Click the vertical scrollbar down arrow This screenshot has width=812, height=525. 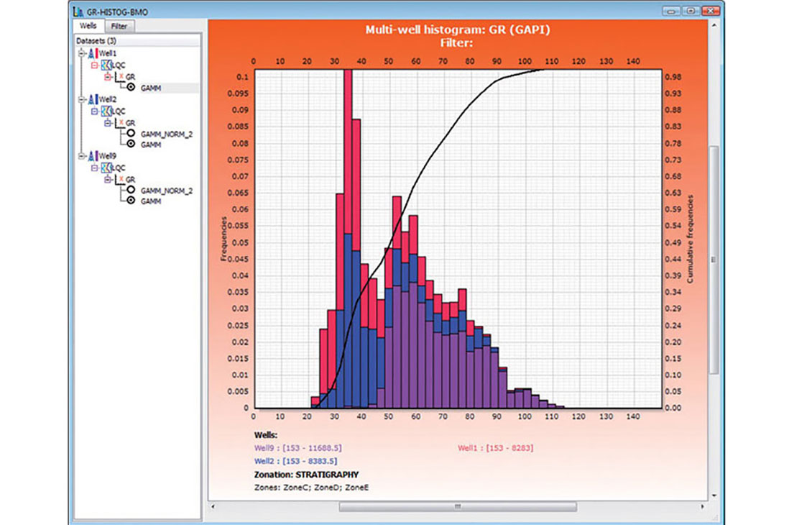tap(714, 496)
